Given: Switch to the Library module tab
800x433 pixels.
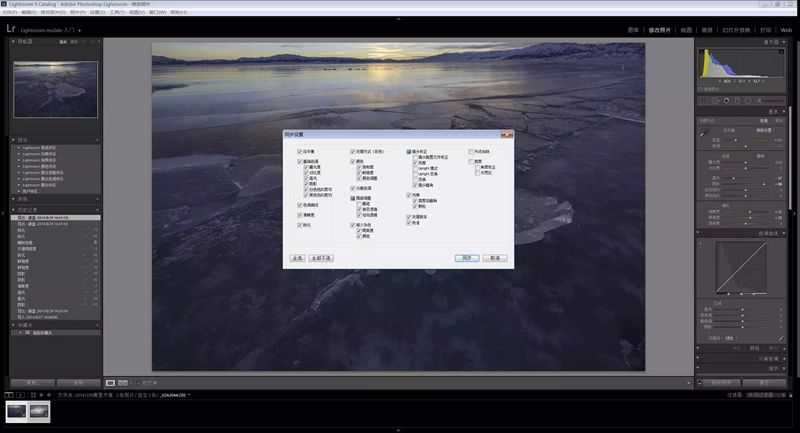Looking at the screenshot, I should pos(633,30).
